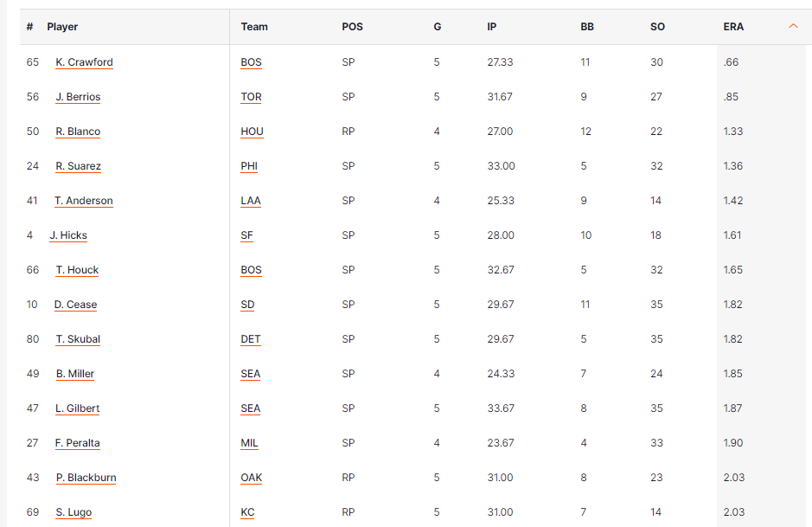Open the OAK team link
This screenshot has width=812, height=527.
tap(251, 478)
